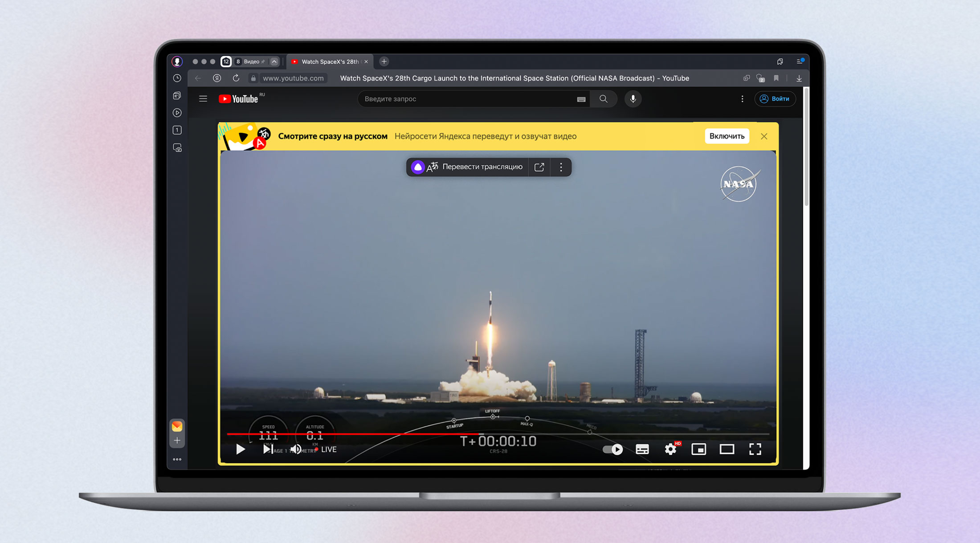Open the video quality settings gear
This screenshot has height=543, width=980.
(670, 449)
